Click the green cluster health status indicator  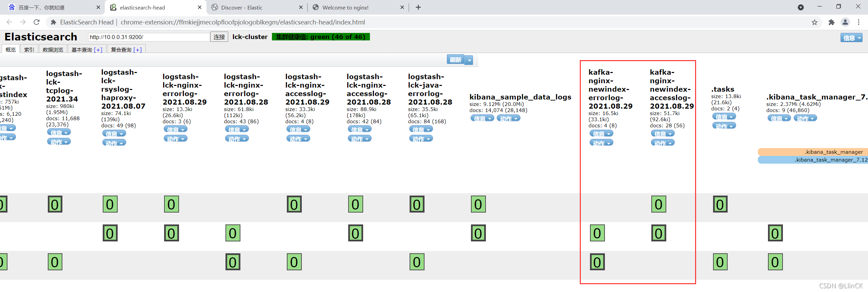coord(321,37)
